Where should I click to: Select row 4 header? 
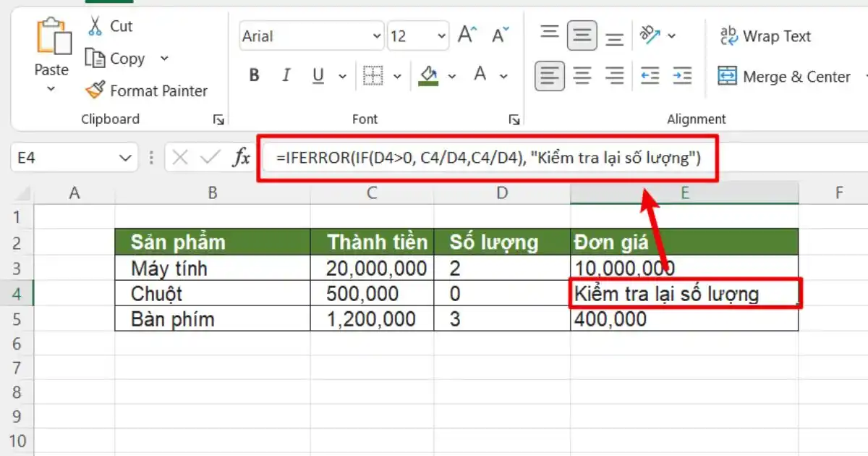pyautogui.click(x=17, y=294)
